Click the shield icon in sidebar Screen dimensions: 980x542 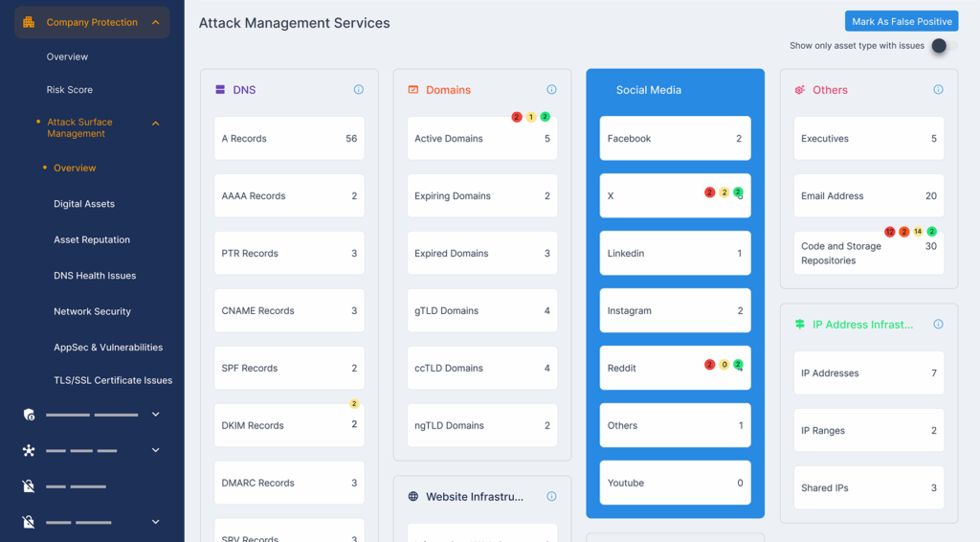pos(29,415)
